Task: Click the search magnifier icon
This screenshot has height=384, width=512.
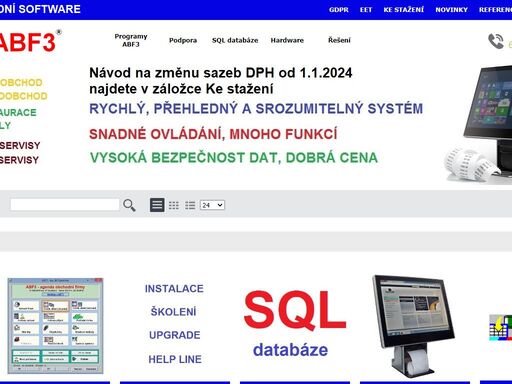Action: (x=129, y=205)
